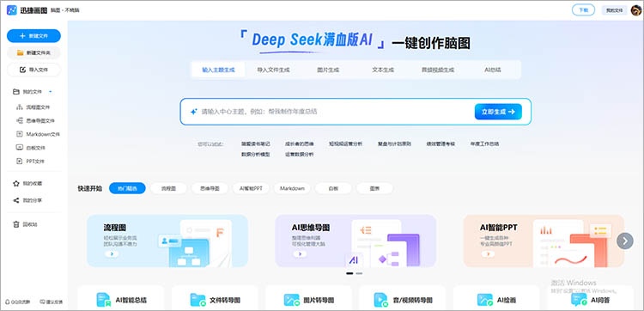Select the first carousel page indicator

349,273
